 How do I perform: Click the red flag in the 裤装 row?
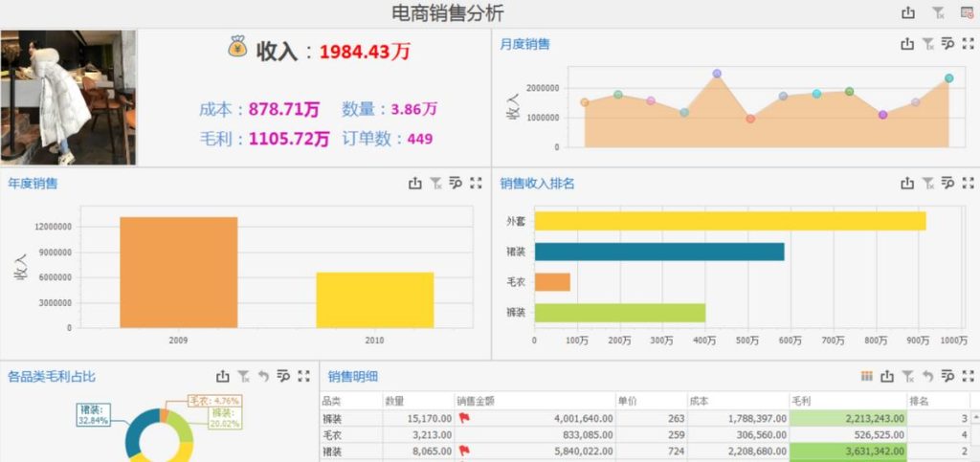click(464, 417)
